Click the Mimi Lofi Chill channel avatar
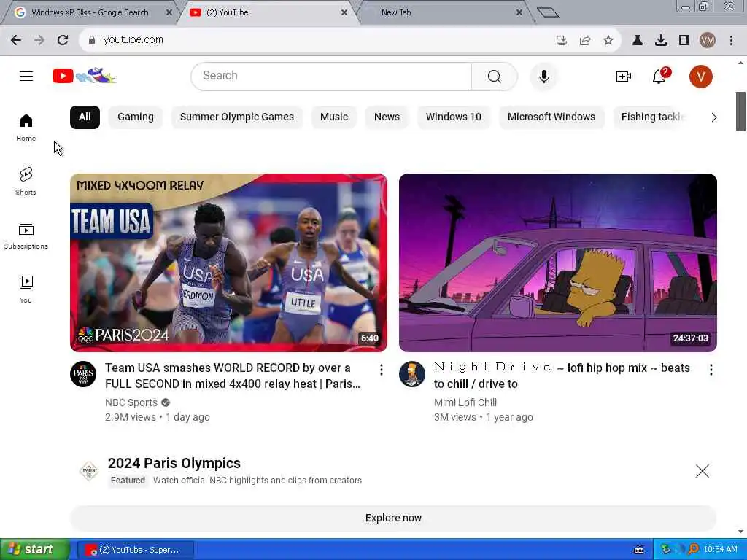This screenshot has height=560, width=747. click(x=412, y=374)
